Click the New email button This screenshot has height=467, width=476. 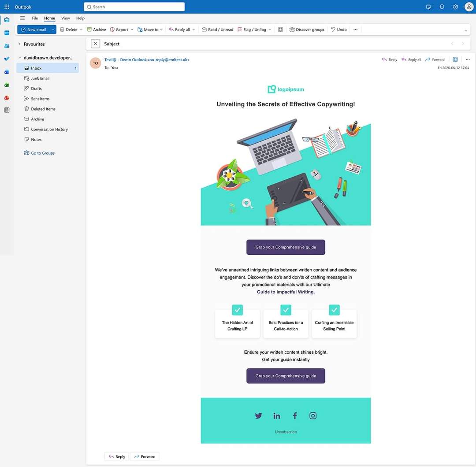33,30
